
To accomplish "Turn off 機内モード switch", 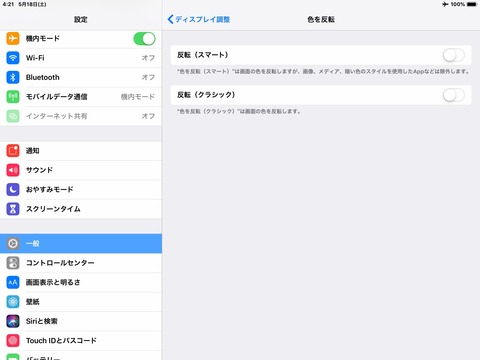I will pos(144,38).
